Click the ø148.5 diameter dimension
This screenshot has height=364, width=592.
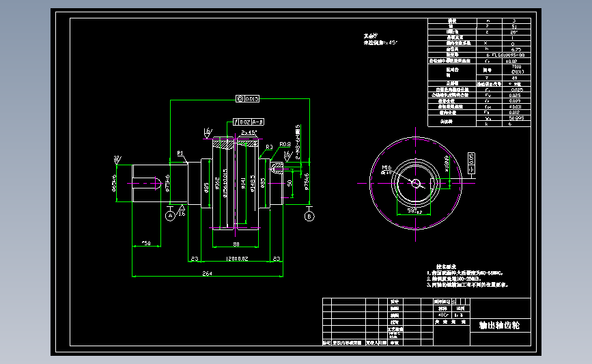tap(253, 183)
